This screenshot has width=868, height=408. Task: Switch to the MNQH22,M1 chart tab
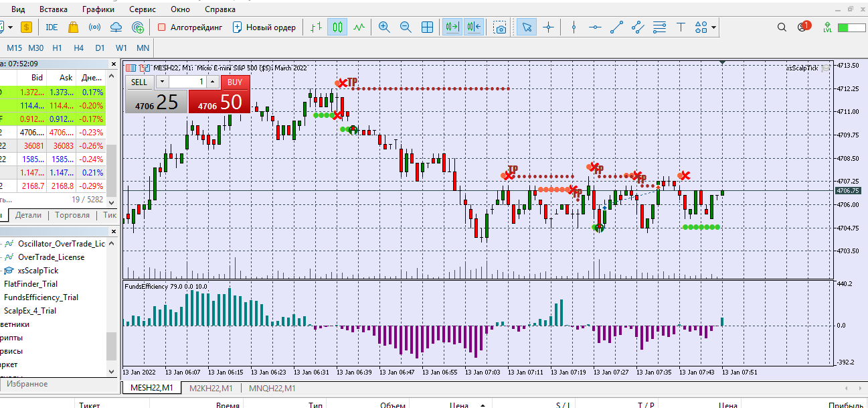[x=271, y=388]
